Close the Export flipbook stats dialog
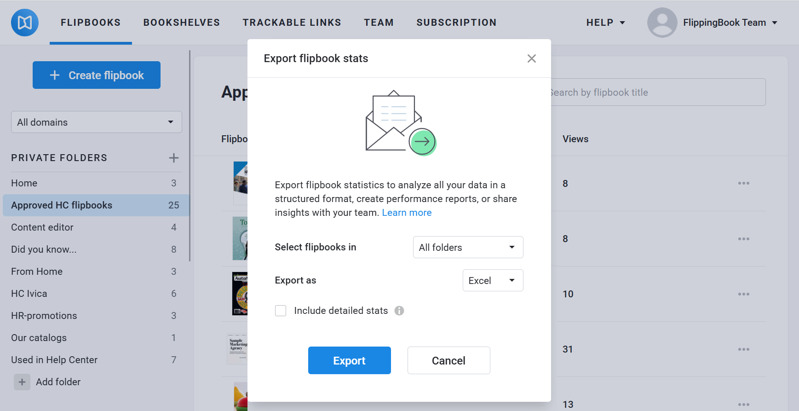The height and width of the screenshot is (411, 799). pyautogui.click(x=531, y=59)
